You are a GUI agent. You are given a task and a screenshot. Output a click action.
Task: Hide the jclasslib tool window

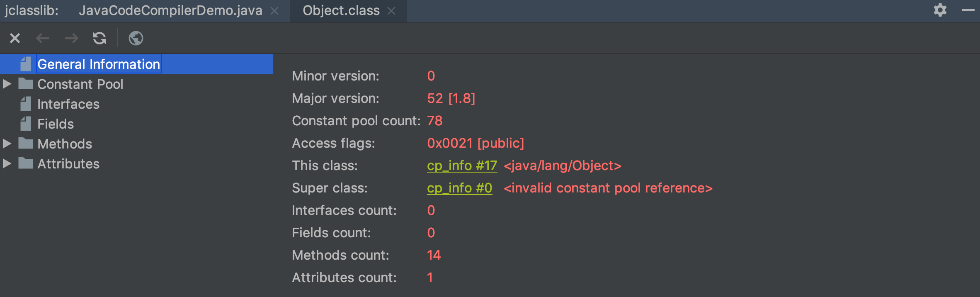[x=968, y=10]
